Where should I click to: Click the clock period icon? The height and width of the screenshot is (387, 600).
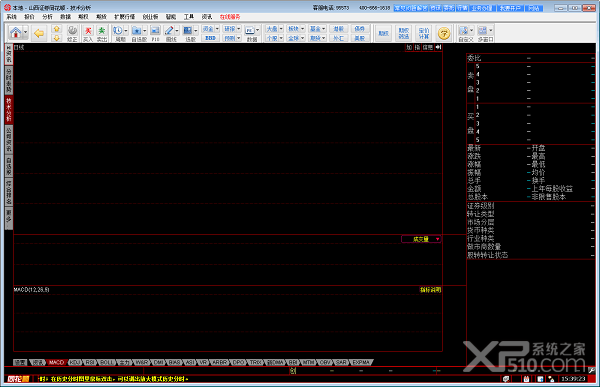(118, 30)
